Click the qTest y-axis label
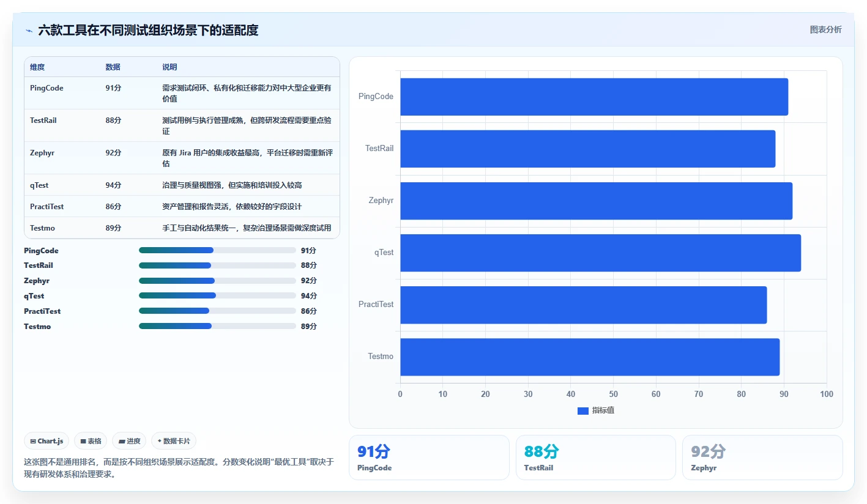Image resolution: width=867 pixels, height=504 pixels. point(384,253)
